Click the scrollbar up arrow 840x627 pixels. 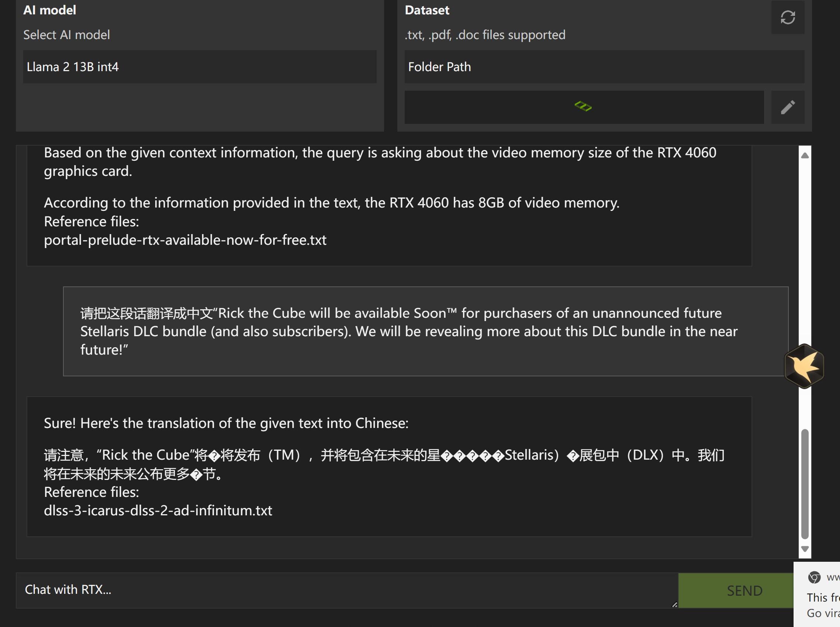(x=805, y=155)
